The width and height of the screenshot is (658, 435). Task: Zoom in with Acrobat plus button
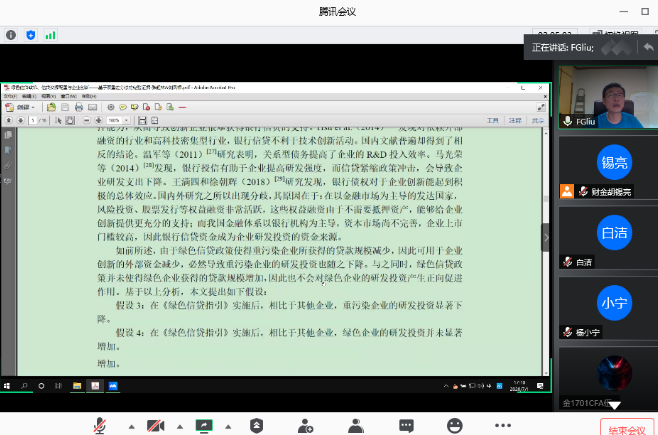99,120
